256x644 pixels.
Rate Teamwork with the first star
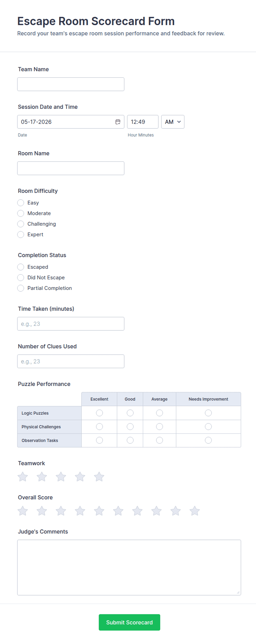pos(23,477)
